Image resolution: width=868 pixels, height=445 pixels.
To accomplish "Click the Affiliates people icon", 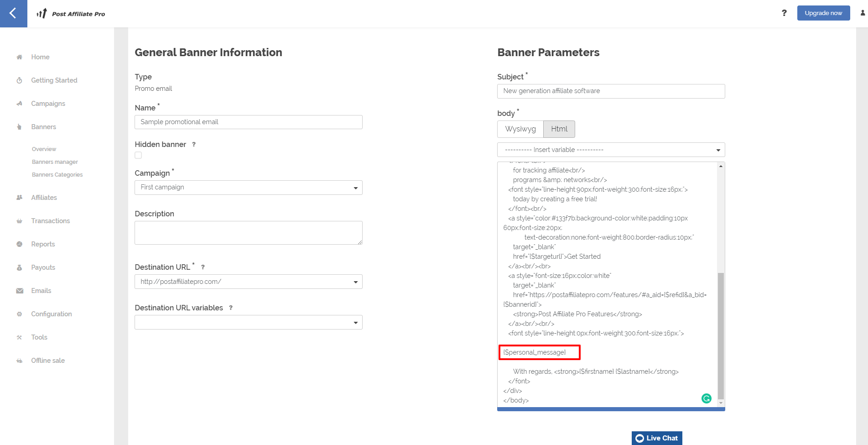I will 19,198.
